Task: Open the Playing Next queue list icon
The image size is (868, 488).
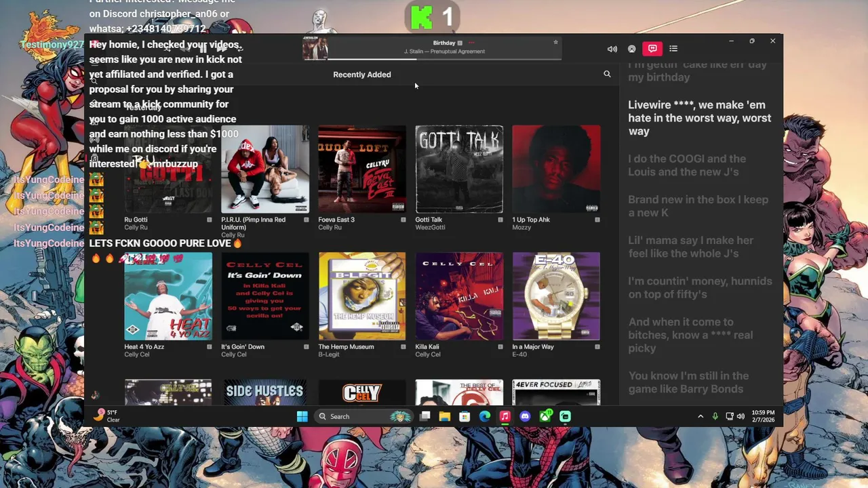Action: pos(673,49)
